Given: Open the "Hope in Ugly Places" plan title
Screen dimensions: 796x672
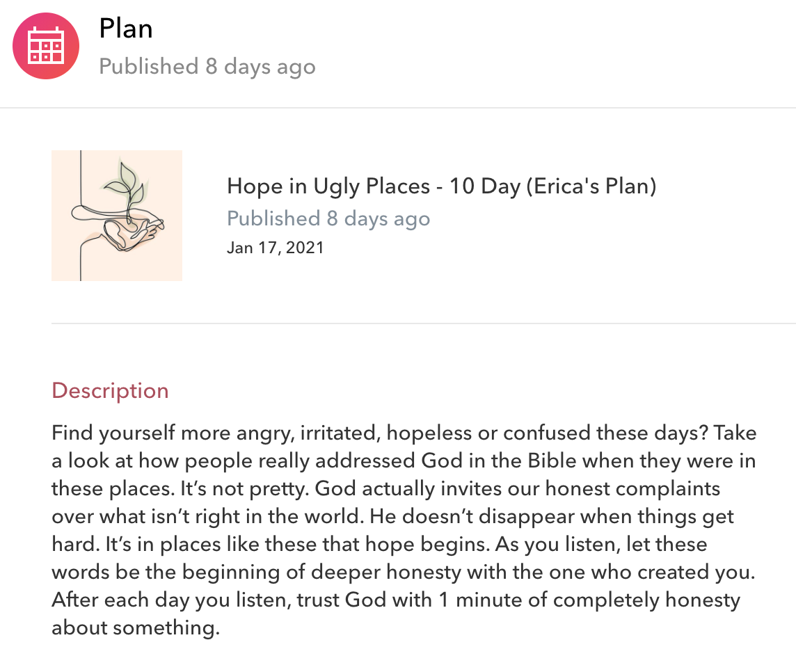Looking at the screenshot, I should pos(328,186).
